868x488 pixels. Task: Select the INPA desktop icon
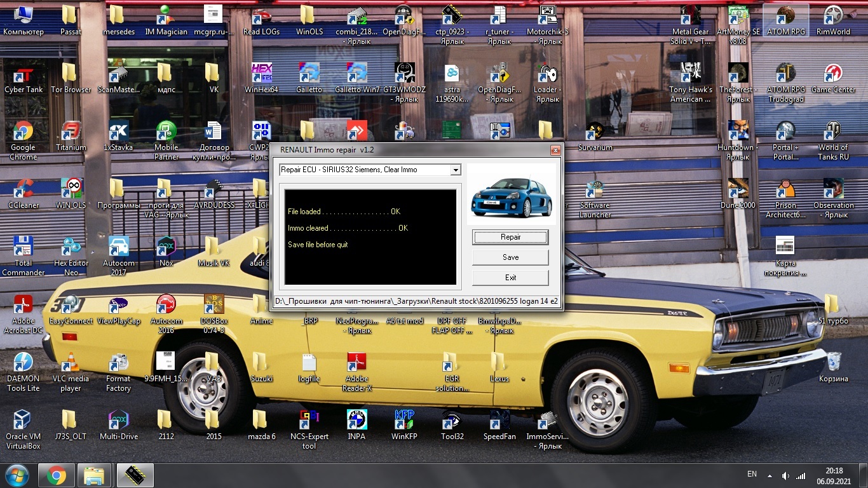pyautogui.click(x=356, y=425)
